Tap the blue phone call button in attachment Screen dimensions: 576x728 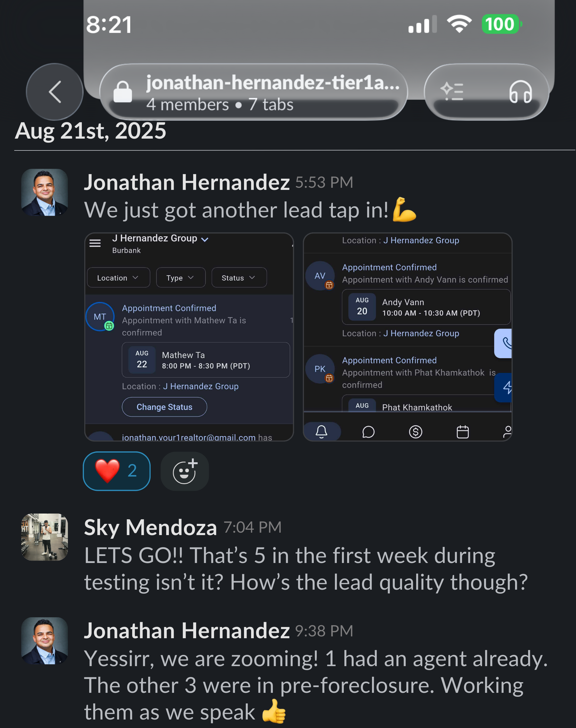tap(504, 343)
